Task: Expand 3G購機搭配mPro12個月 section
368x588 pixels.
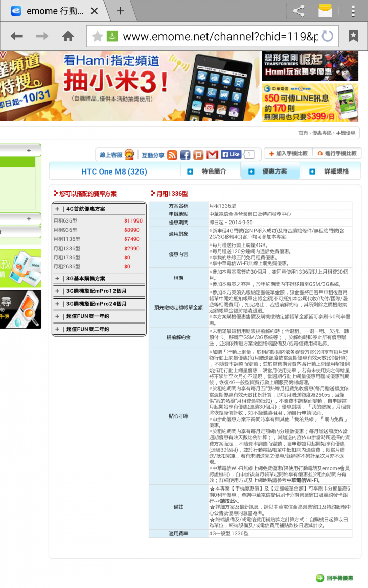Action: [99, 291]
